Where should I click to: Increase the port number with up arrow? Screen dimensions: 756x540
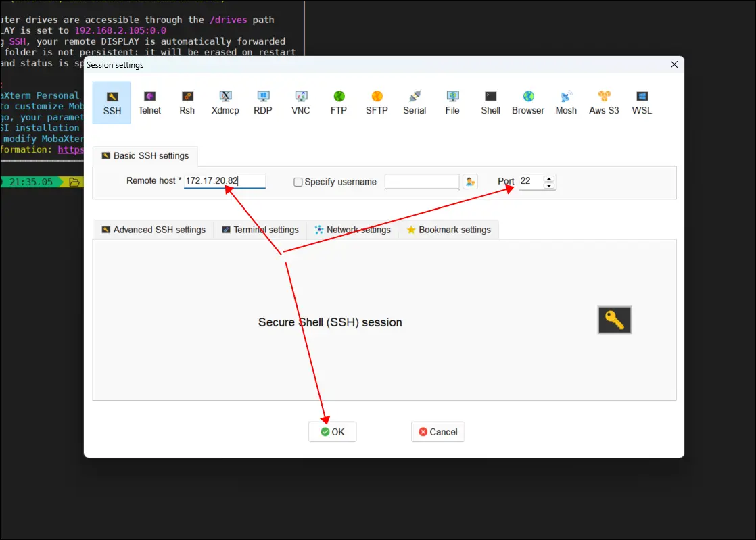pos(549,178)
